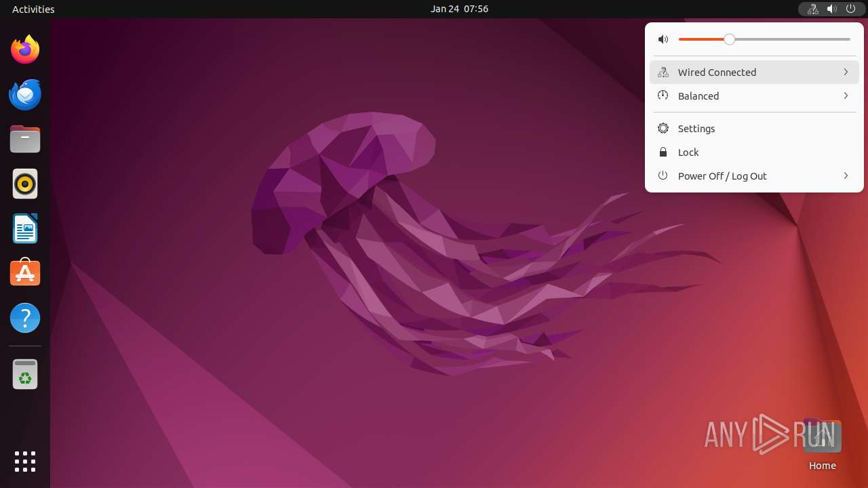
Task: Click the power icon in top bar
Action: 850,9
